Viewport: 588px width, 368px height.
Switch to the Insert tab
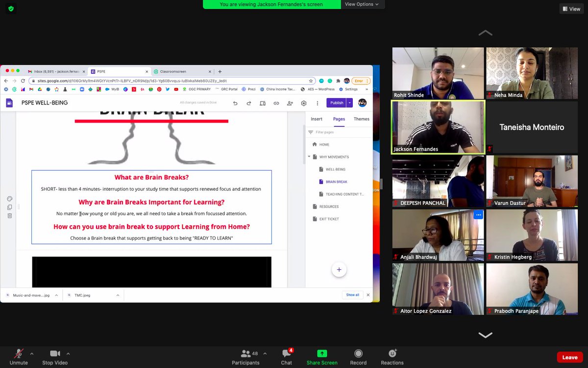317,119
